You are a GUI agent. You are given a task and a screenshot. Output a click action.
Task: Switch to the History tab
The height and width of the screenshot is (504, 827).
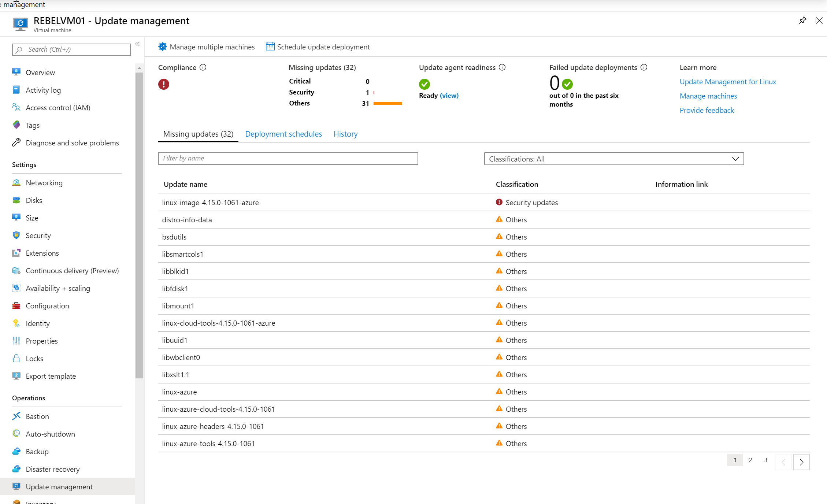[345, 134]
